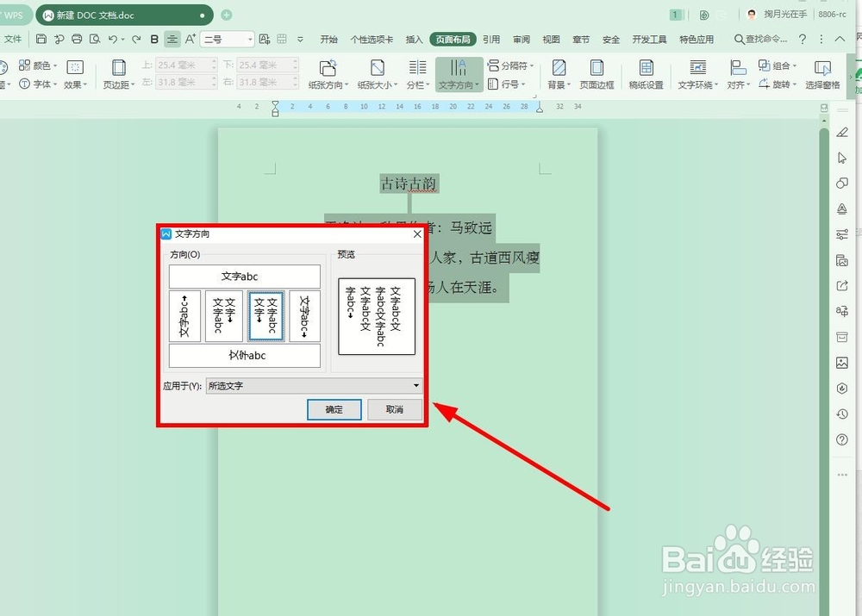This screenshot has width=862, height=616.
Task: Click the 页面边框 page border button
Action: coord(597,73)
